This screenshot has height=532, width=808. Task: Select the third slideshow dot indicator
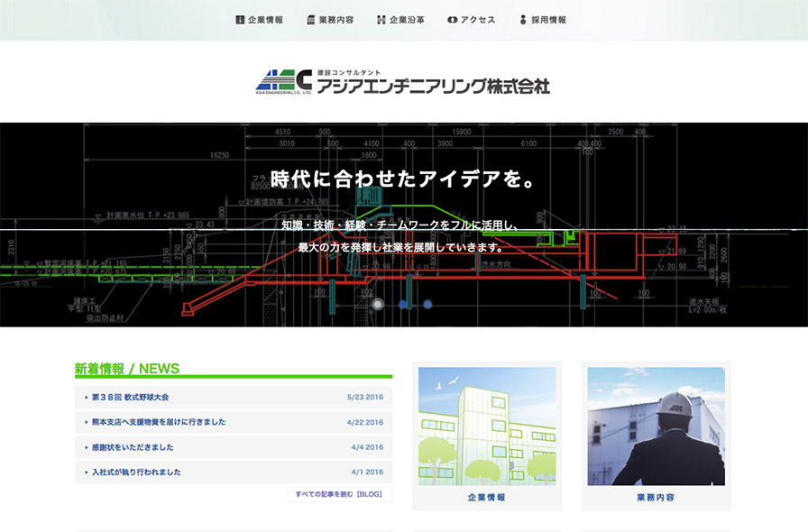tap(427, 305)
